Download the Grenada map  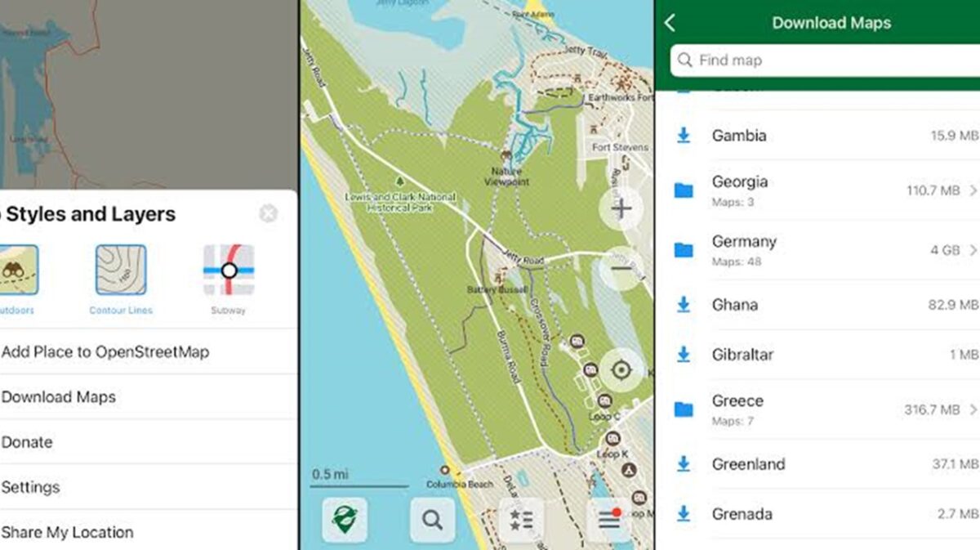[x=684, y=514]
